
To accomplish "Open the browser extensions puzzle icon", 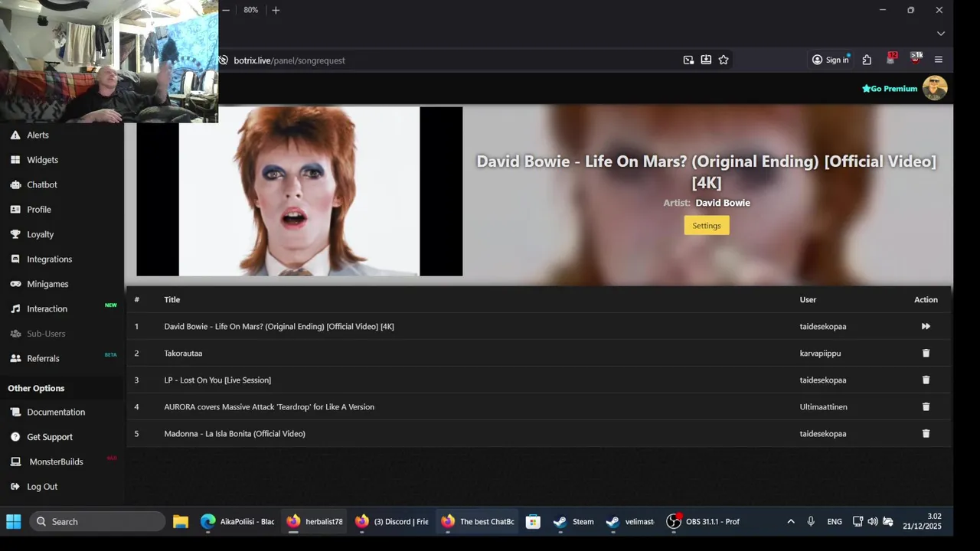I will click(x=867, y=60).
